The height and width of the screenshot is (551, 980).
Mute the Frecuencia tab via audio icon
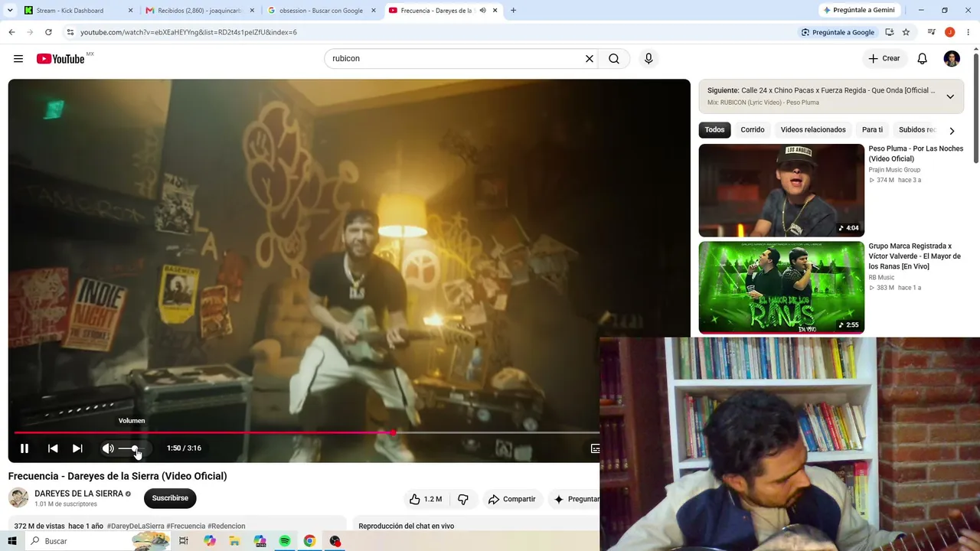click(x=482, y=11)
